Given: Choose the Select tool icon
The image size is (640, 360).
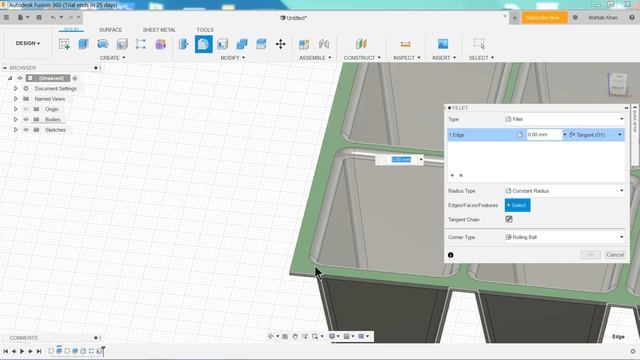Looking at the screenshot, I should click(480, 44).
